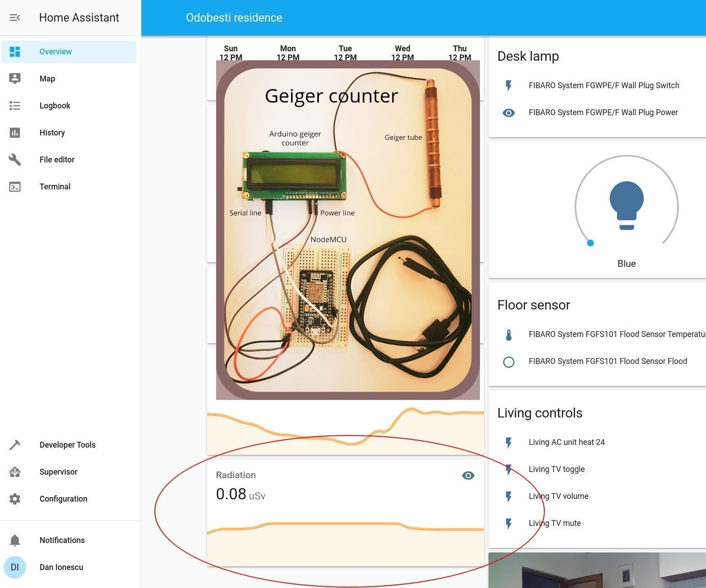The height and width of the screenshot is (588, 706).
Task: Click the Blue light brightness slider handle
Action: point(590,243)
